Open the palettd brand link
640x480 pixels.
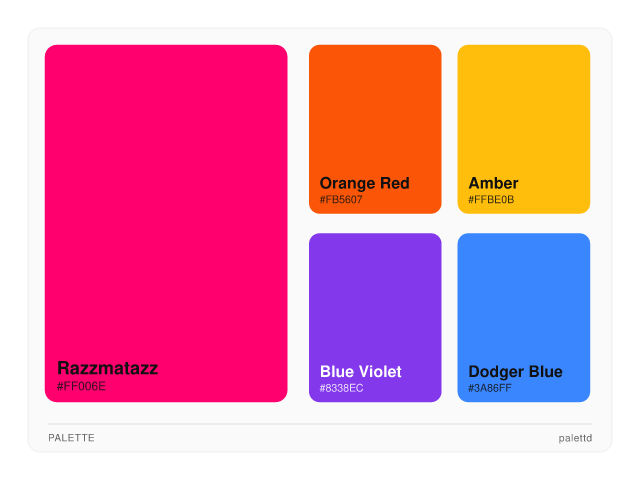pyautogui.click(x=575, y=438)
